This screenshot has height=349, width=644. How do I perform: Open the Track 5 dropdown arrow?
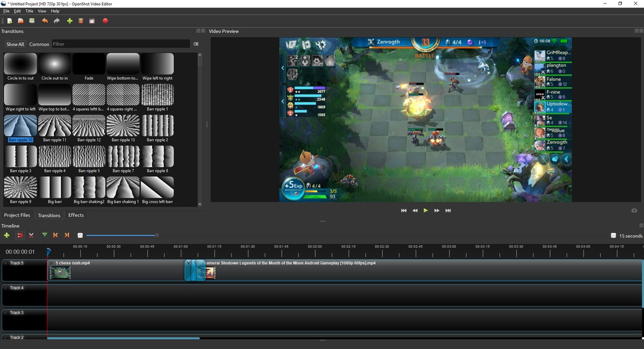tap(6, 263)
